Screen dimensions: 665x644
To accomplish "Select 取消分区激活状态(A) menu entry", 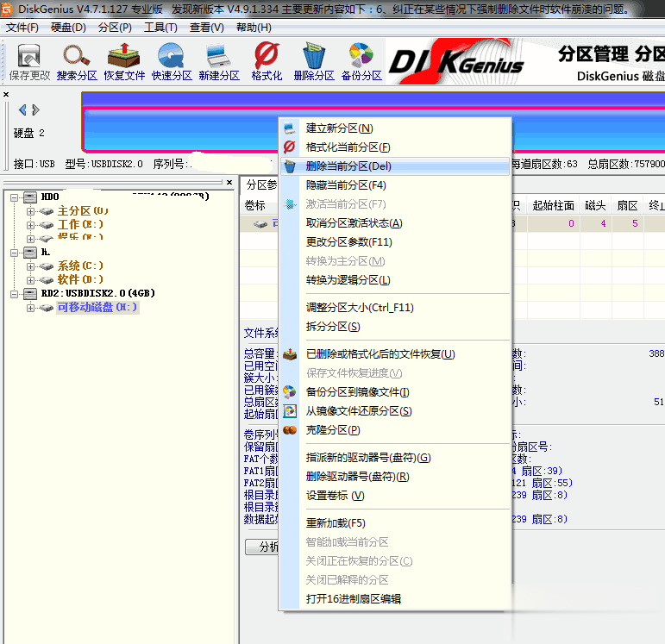I will coord(395,223).
